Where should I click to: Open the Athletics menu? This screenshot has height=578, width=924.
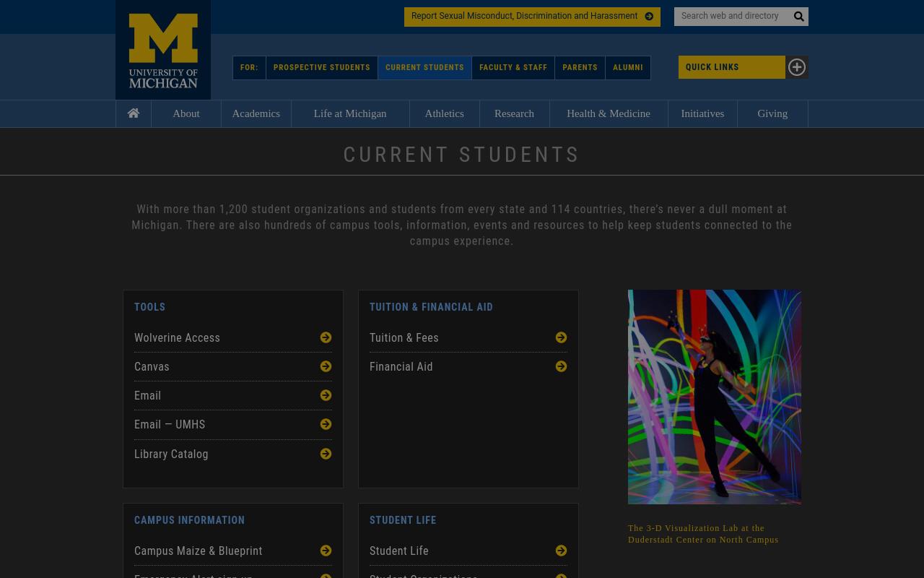coord(444,113)
